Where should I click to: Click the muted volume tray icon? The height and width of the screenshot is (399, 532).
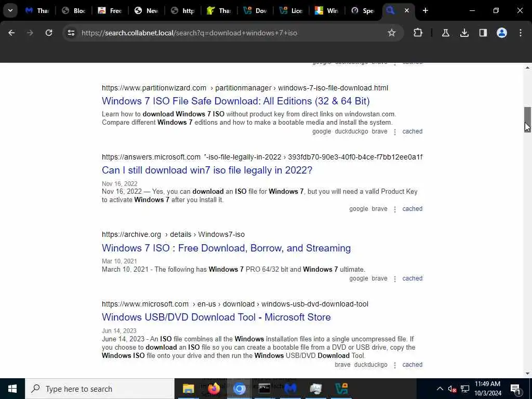tap(452, 389)
